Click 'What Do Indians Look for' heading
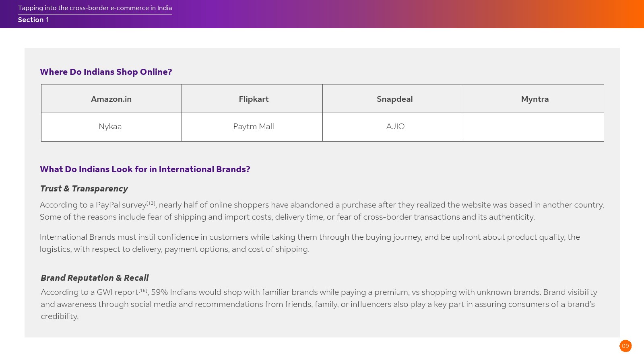644x362 pixels. [x=145, y=169]
